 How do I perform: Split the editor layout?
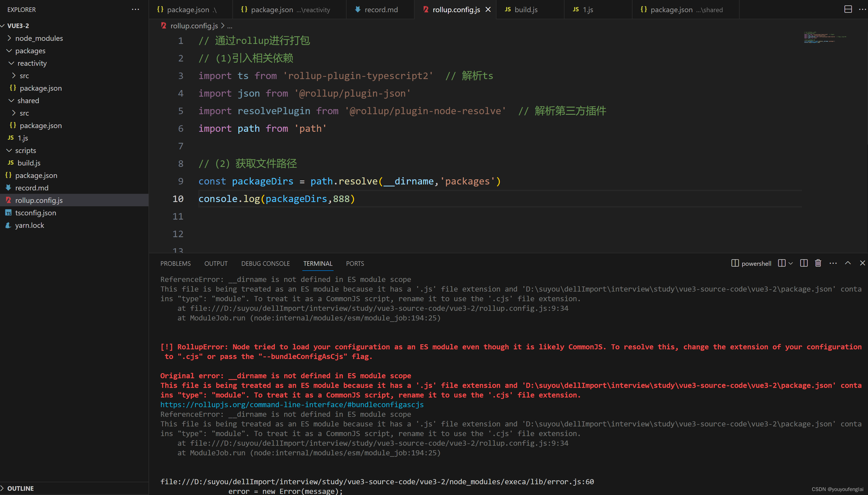pos(848,9)
